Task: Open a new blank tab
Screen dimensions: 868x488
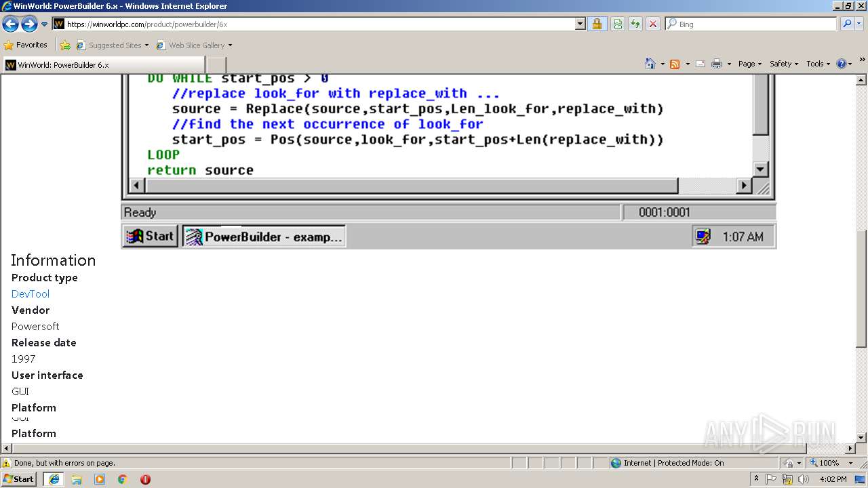Action: pyautogui.click(x=216, y=65)
